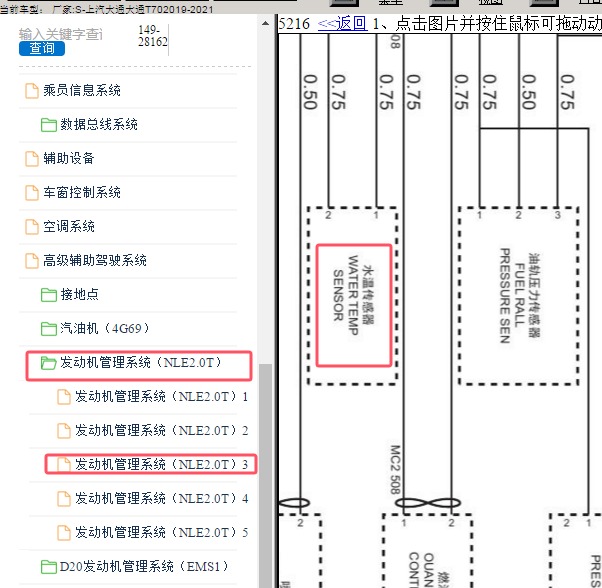Open 发动机管理系统（NLE2.0T）4 page
The width and height of the screenshot is (602, 588).
click(x=162, y=498)
